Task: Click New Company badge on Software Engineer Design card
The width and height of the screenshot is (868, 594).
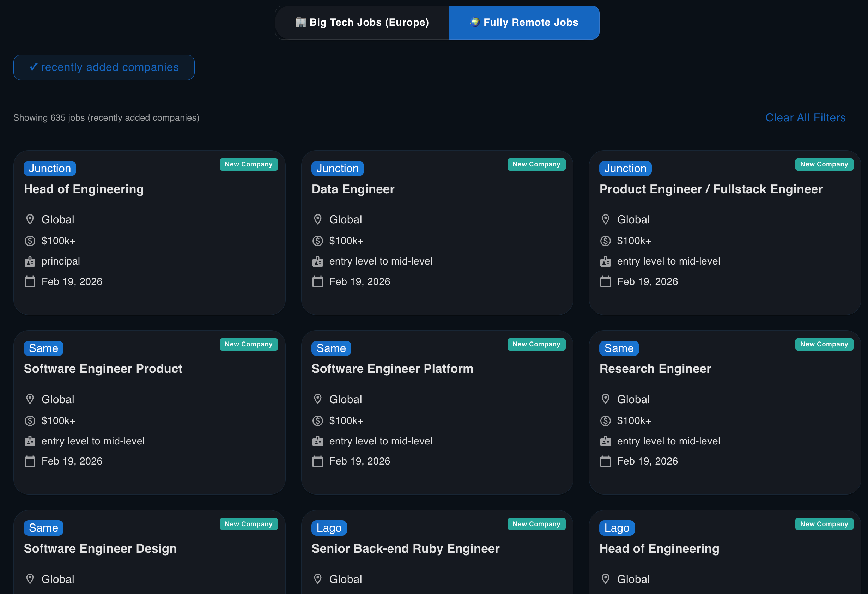Action: click(248, 524)
